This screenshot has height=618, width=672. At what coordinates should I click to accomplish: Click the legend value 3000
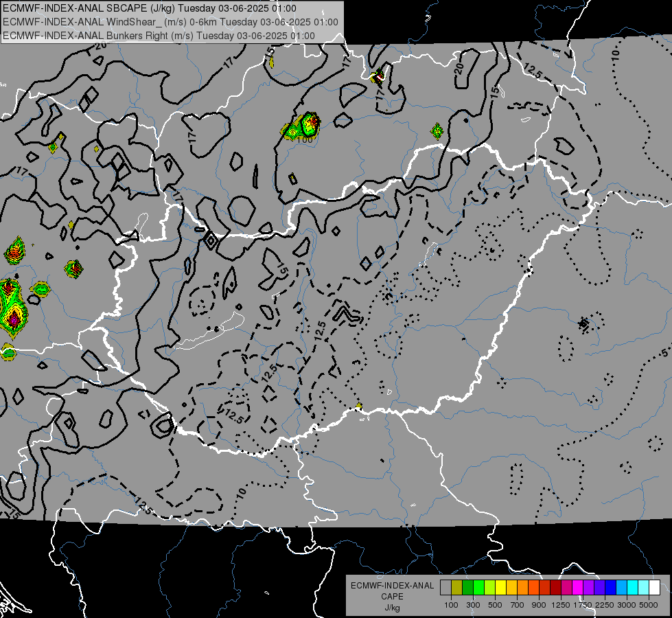coord(626,605)
